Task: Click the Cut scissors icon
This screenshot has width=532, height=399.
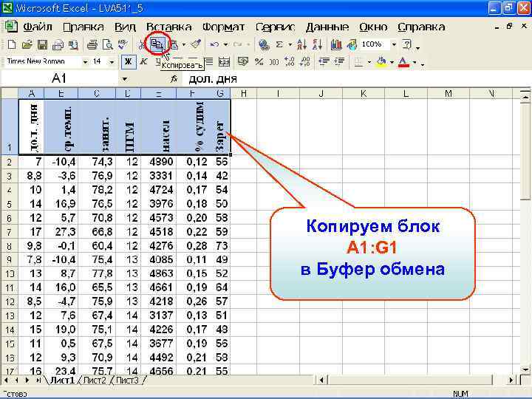Action: (x=142, y=44)
